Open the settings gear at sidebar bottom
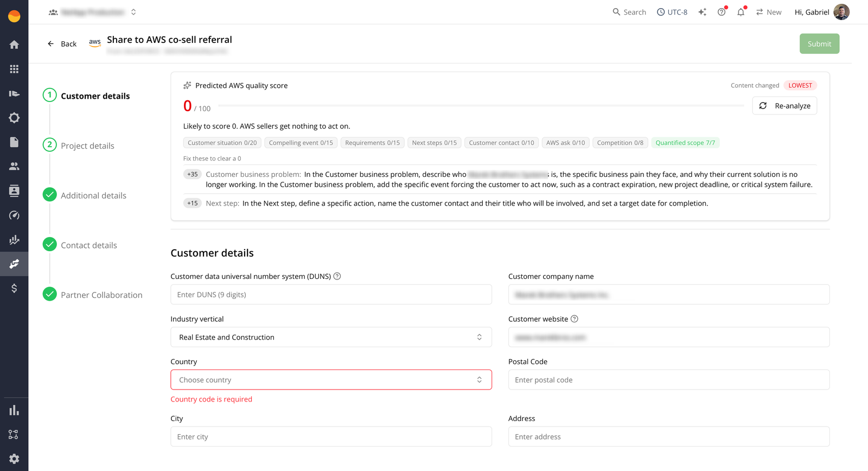 coord(14,459)
